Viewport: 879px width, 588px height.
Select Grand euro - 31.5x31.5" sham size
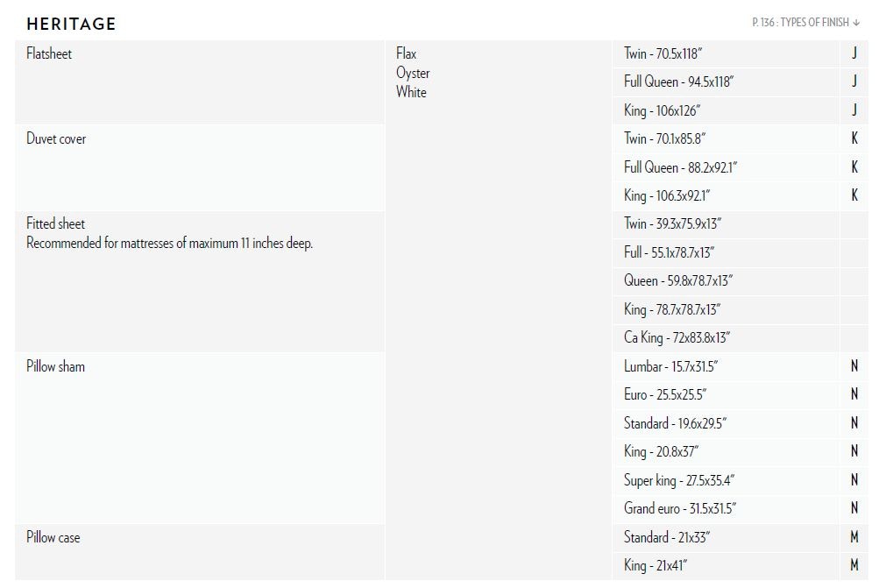point(679,508)
